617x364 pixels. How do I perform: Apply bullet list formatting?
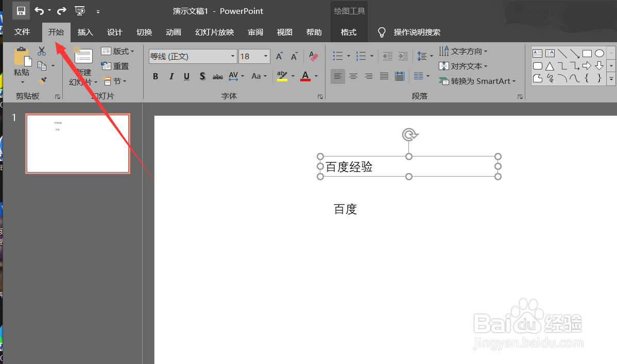coord(338,56)
